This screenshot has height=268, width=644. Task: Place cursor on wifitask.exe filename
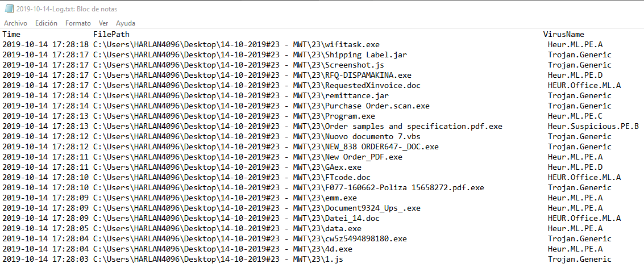coord(352,45)
